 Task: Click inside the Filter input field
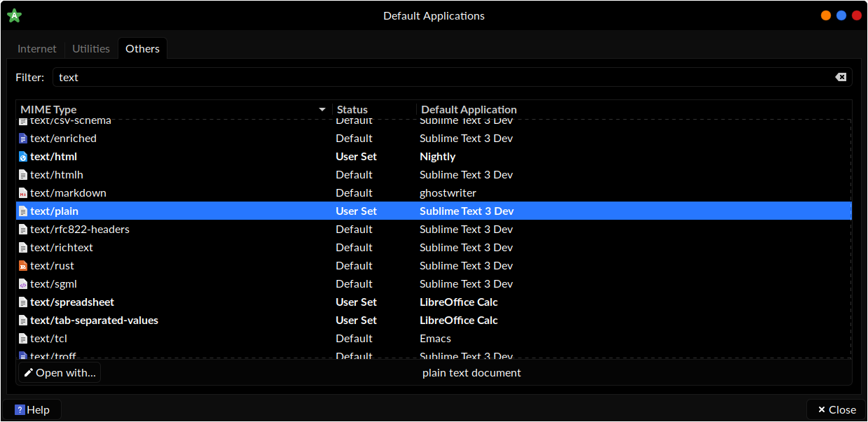pyautogui.click(x=452, y=77)
